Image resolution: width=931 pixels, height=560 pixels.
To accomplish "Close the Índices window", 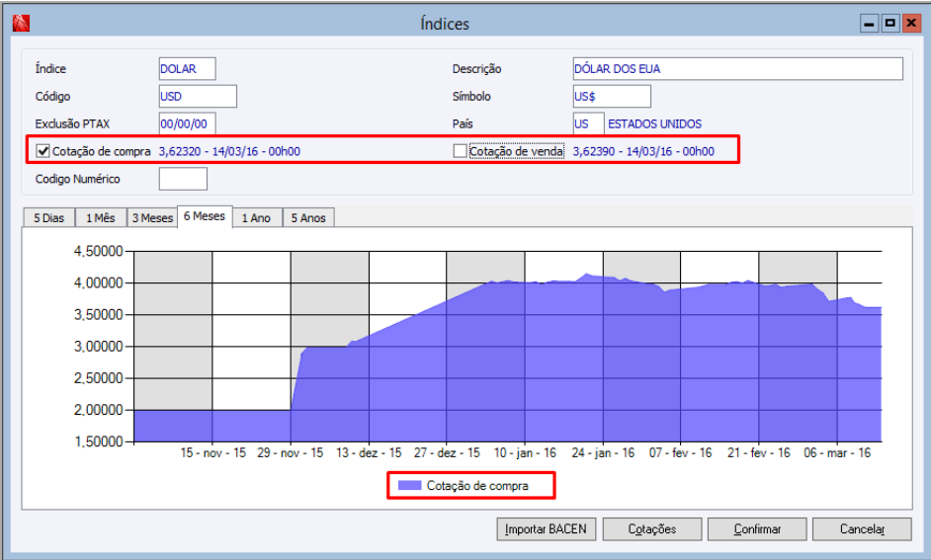I will tap(911, 23).
